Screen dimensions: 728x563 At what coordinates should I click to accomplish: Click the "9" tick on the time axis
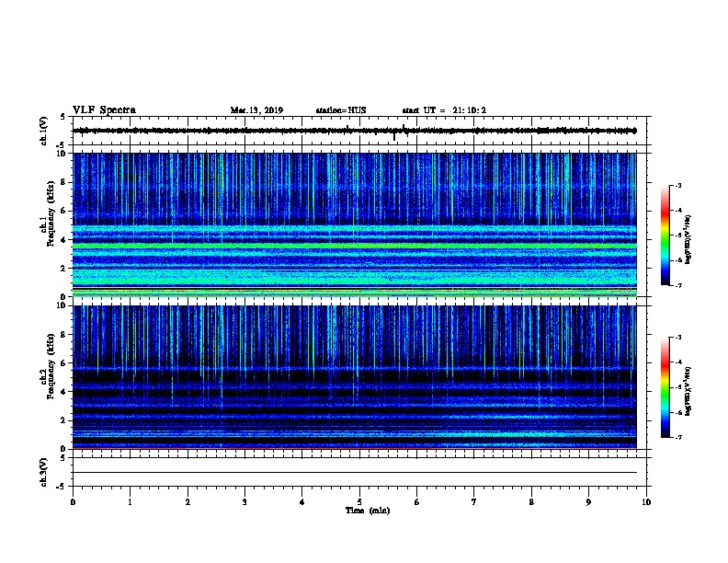pyautogui.click(x=588, y=502)
